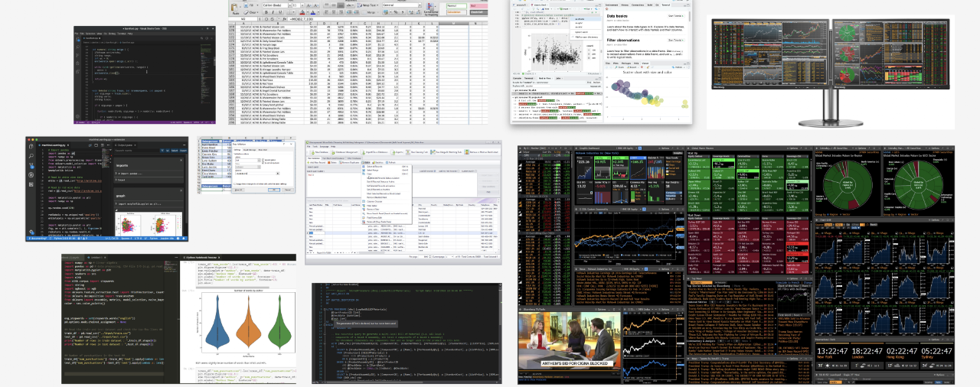The height and width of the screenshot is (387, 980).
Task: Open the database tool thumbnail with open context menu
Action: (x=403, y=203)
